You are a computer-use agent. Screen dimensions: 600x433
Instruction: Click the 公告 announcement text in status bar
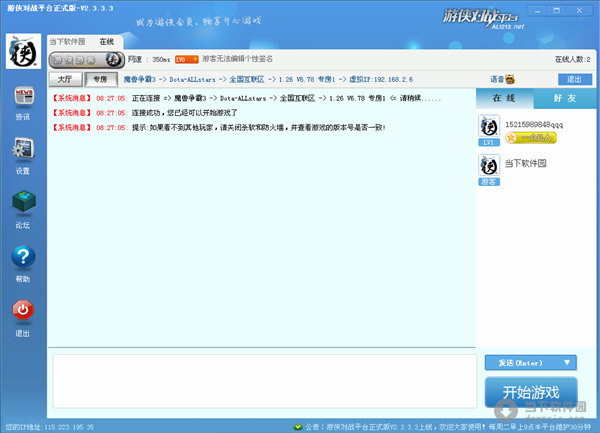point(448,426)
